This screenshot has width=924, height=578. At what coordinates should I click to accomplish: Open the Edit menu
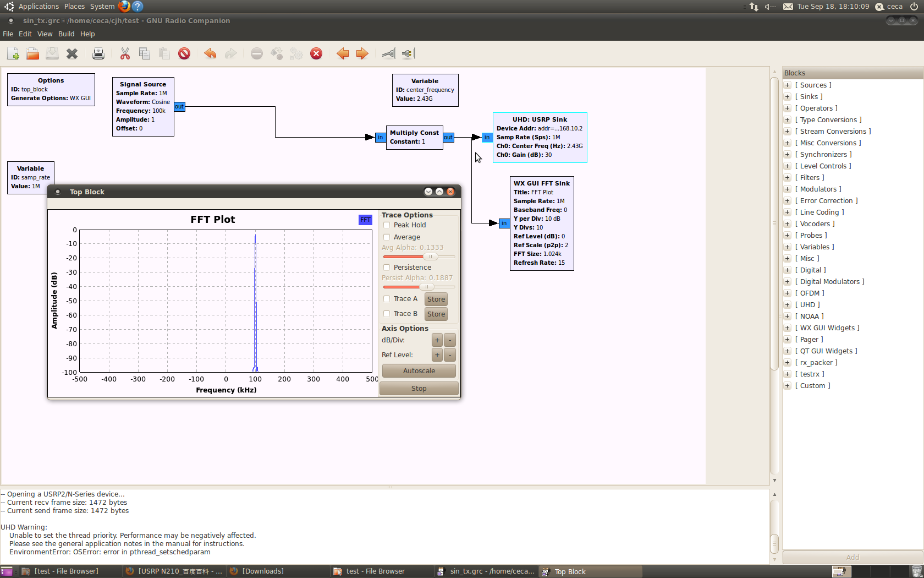point(25,34)
